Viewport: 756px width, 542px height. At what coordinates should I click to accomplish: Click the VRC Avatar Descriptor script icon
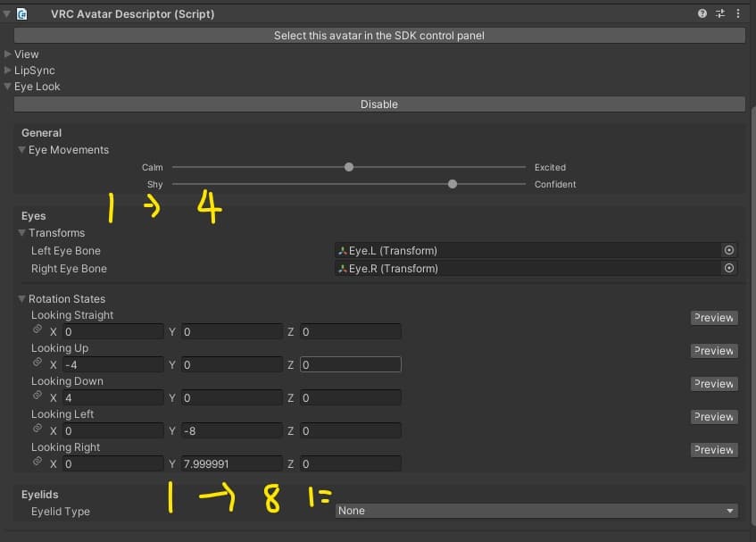pyautogui.click(x=21, y=14)
